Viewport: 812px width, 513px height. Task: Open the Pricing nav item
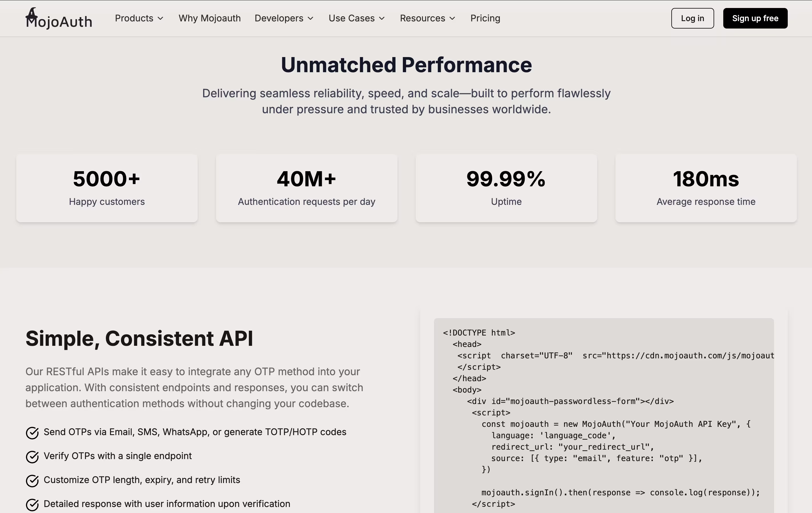click(485, 18)
